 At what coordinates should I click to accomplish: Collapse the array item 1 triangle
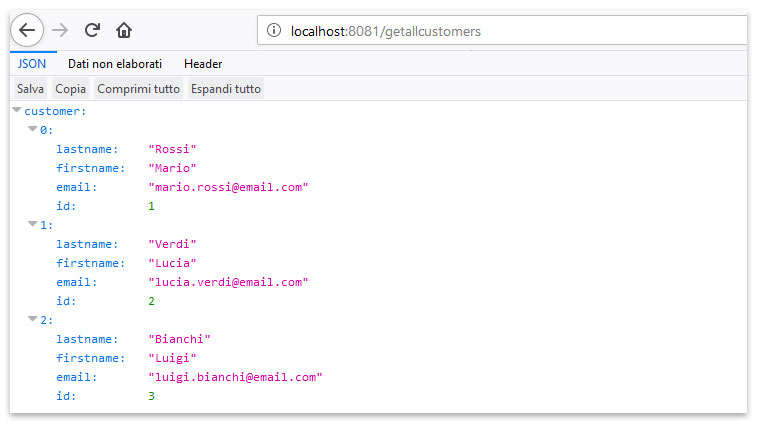[32, 224]
